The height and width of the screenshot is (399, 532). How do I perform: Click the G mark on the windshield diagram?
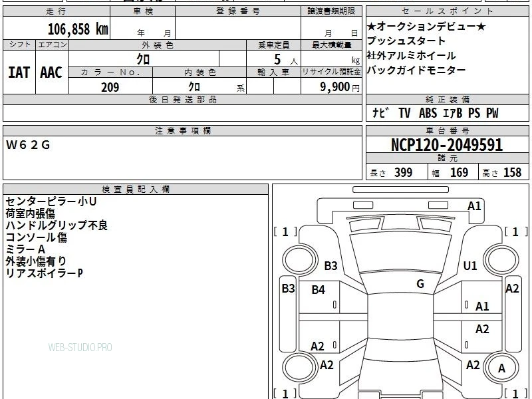point(420,284)
